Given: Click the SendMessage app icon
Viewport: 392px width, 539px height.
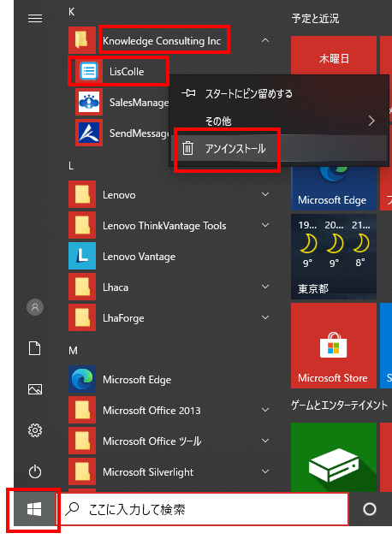Looking at the screenshot, I should coord(89,133).
